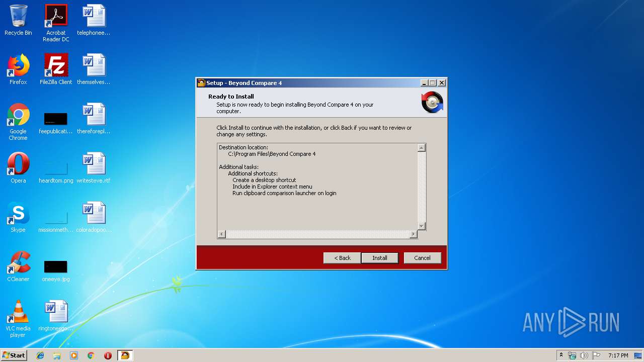Click destination path C:\Program Files\Beyond Compare 4
The width and height of the screenshot is (644, 362).
[x=272, y=154]
